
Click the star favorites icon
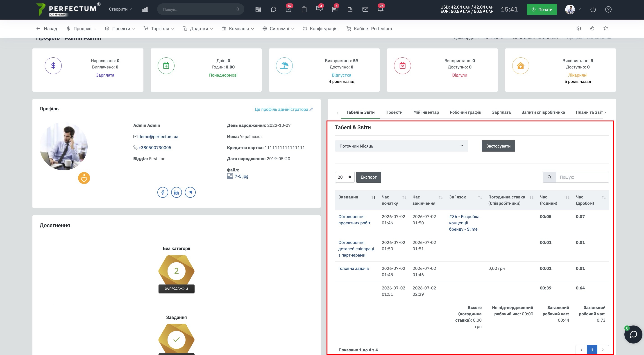[x=605, y=29]
